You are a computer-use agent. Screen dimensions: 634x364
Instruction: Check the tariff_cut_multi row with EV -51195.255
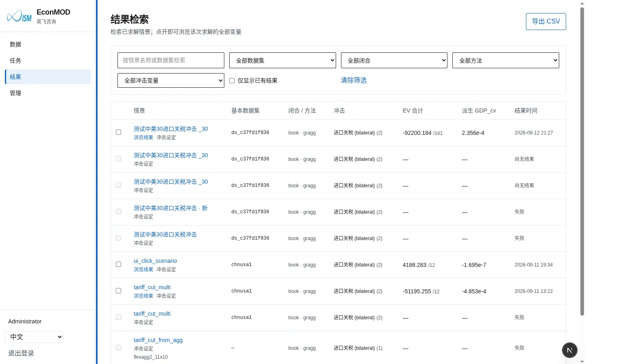118,290
